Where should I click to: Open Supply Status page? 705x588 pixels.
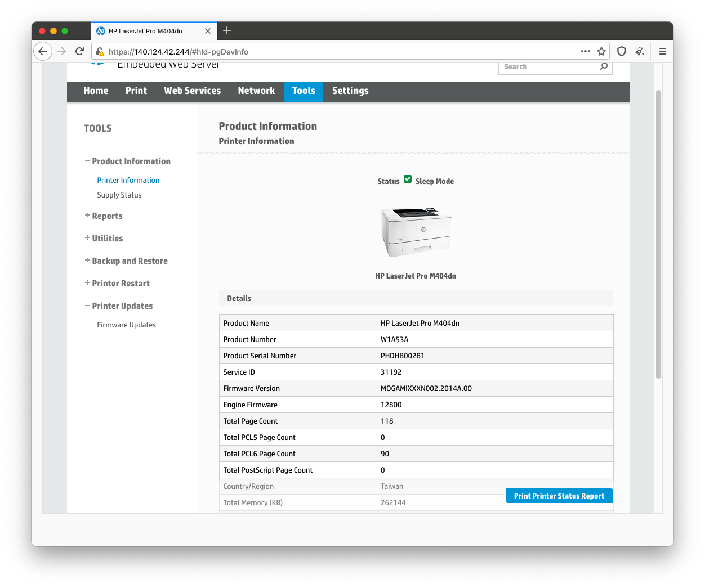point(119,195)
